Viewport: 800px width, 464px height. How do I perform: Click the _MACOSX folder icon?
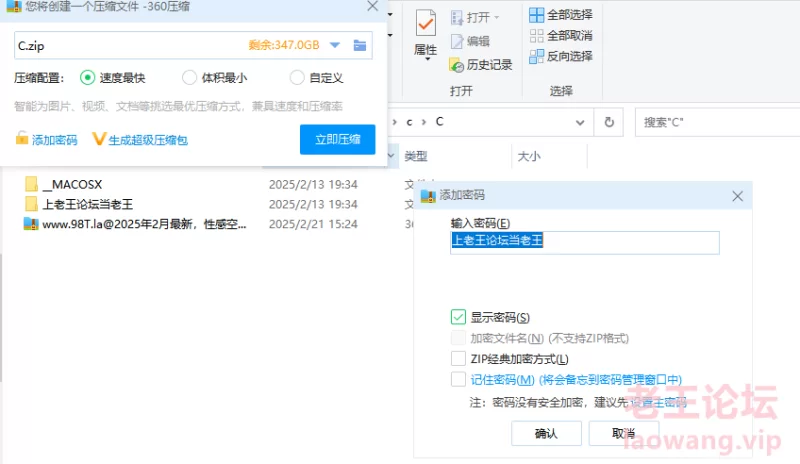[x=31, y=184]
